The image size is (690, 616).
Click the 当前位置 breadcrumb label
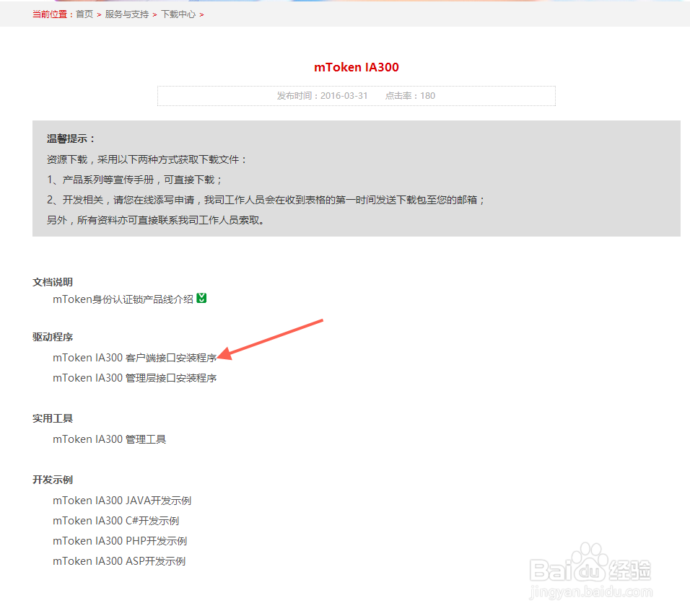point(50,14)
